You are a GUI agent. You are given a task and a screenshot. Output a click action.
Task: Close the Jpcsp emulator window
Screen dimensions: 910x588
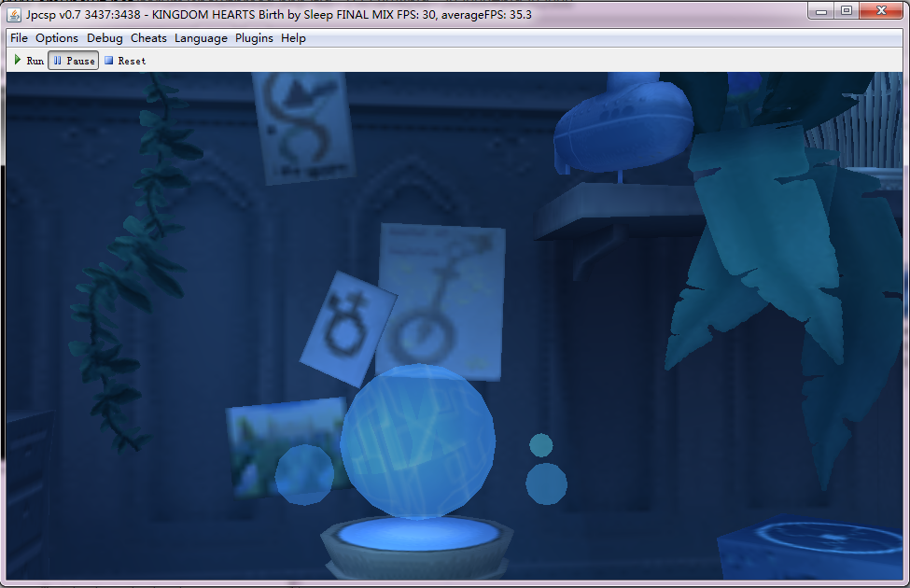(x=880, y=11)
